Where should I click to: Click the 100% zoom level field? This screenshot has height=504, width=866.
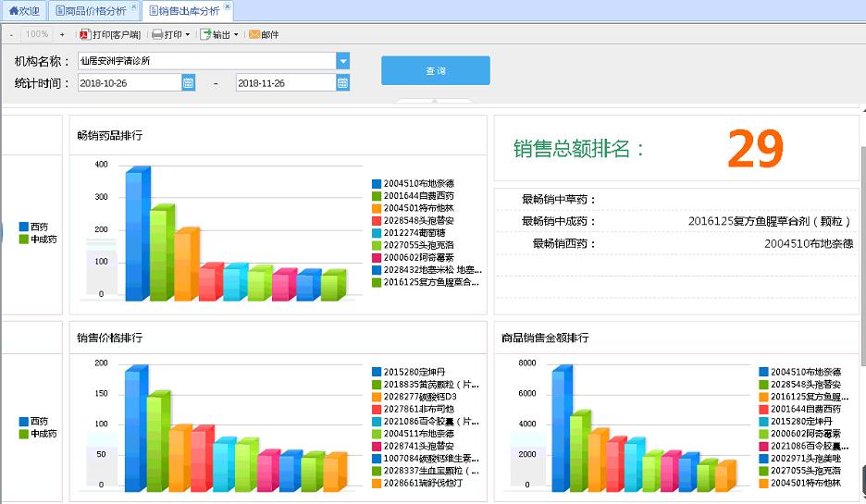(x=37, y=34)
